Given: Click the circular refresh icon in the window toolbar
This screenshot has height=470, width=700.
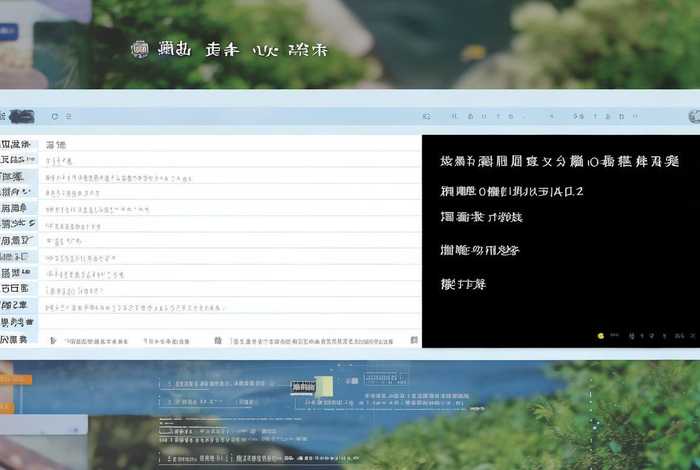Looking at the screenshot, I should click(x=55, y=116).
